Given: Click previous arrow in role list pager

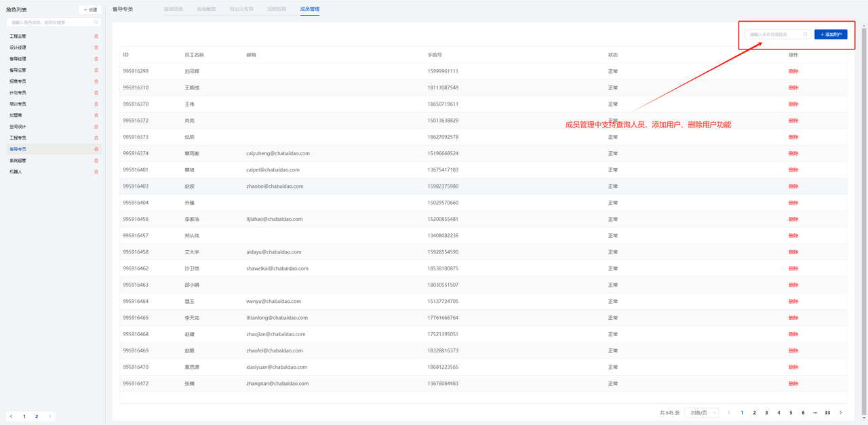Looking at the screenshot, I should coord(11,416).
